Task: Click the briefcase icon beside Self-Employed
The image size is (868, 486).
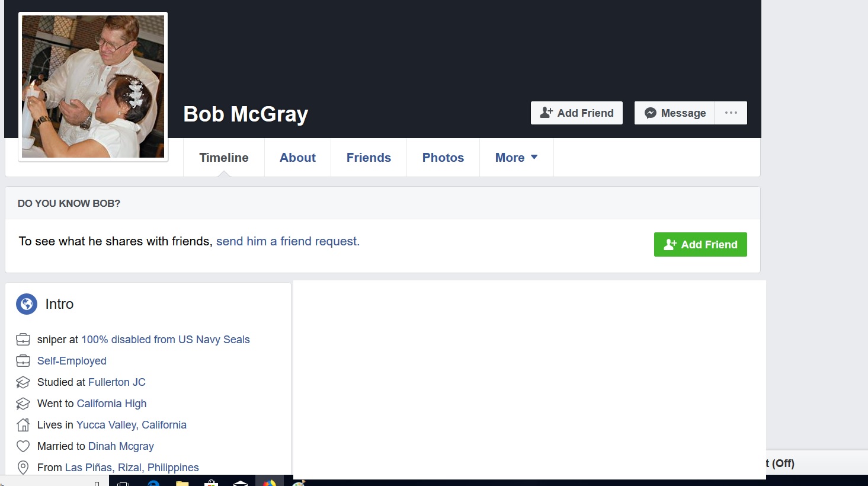Action: (23, 361)
